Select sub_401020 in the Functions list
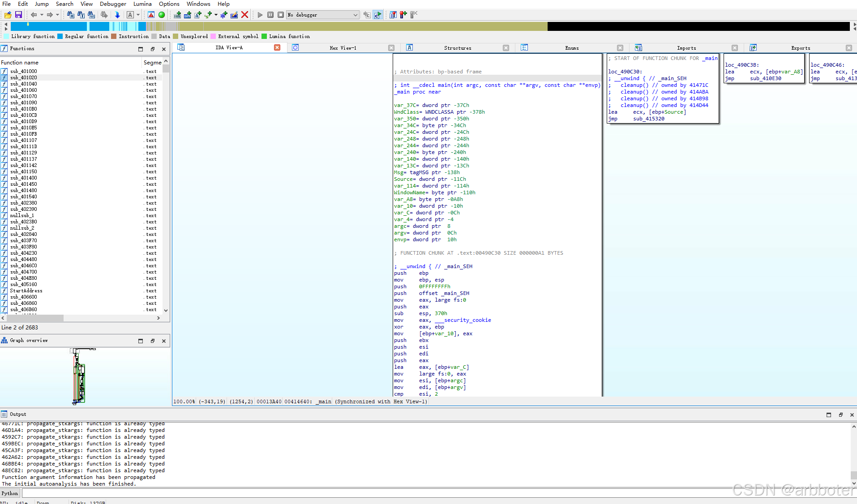Image resolution: width=857 pixels, height=504 pixels. 81,77
